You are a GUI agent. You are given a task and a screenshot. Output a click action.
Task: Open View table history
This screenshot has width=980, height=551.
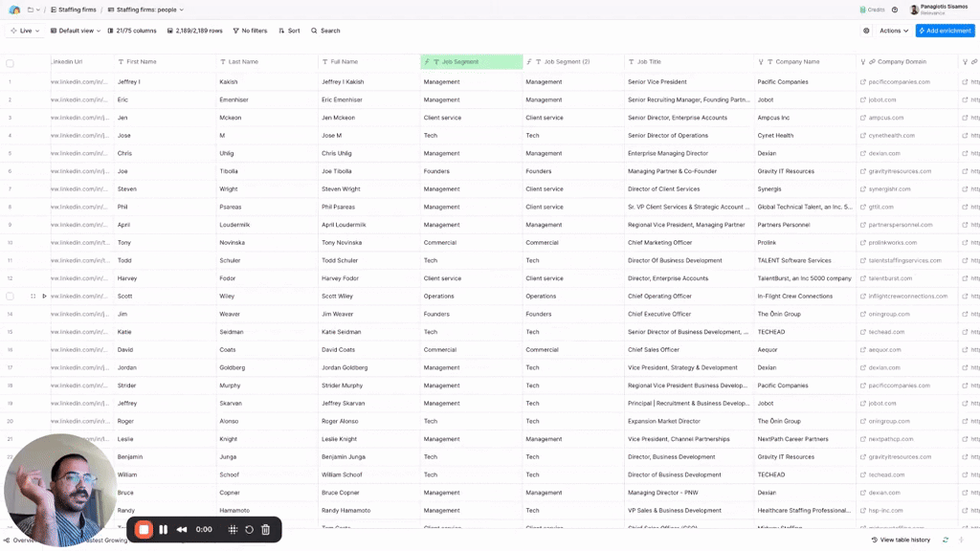click(x=901, y=540)
